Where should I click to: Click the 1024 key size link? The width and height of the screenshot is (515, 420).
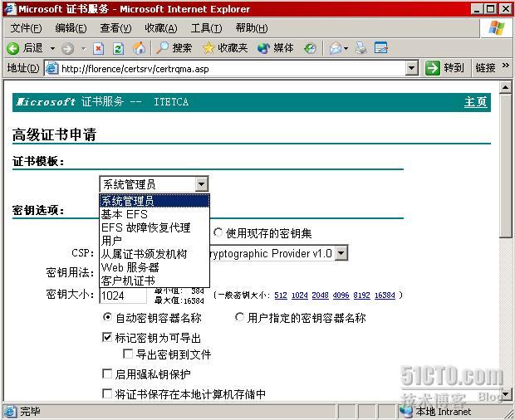(300, 295)
